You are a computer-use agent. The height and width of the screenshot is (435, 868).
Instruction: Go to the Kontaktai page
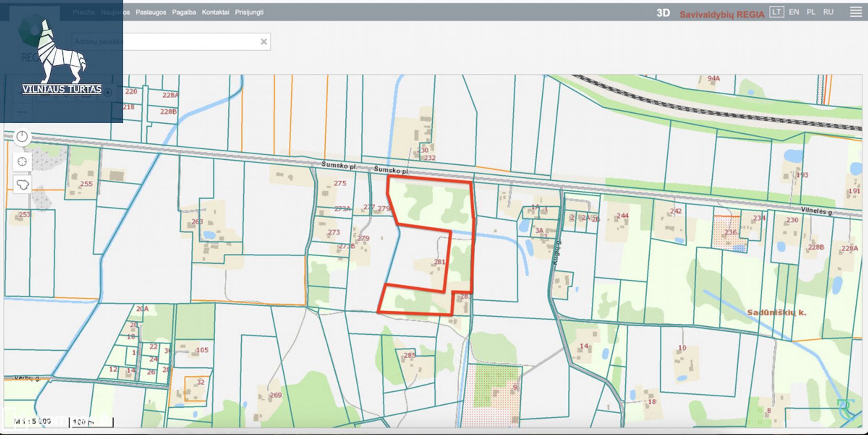[x=215, y=12]
